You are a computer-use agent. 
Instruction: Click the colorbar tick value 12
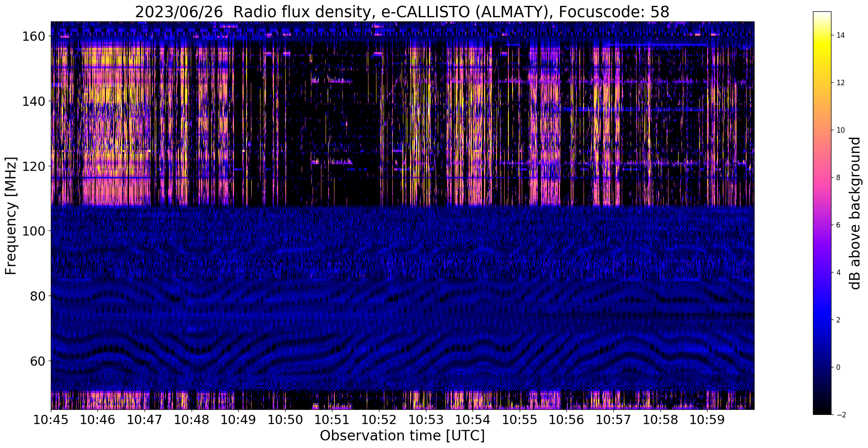841,83
